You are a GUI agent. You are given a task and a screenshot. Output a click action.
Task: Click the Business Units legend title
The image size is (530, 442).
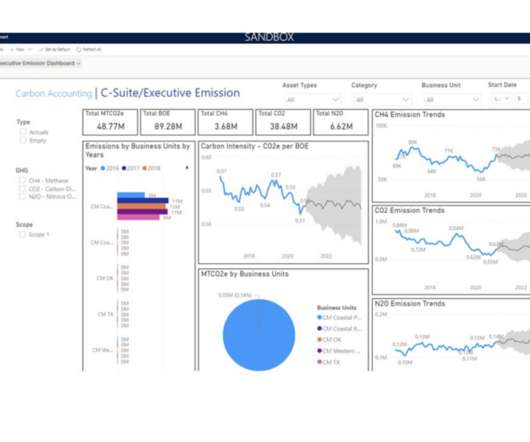(x=337, y=308)
